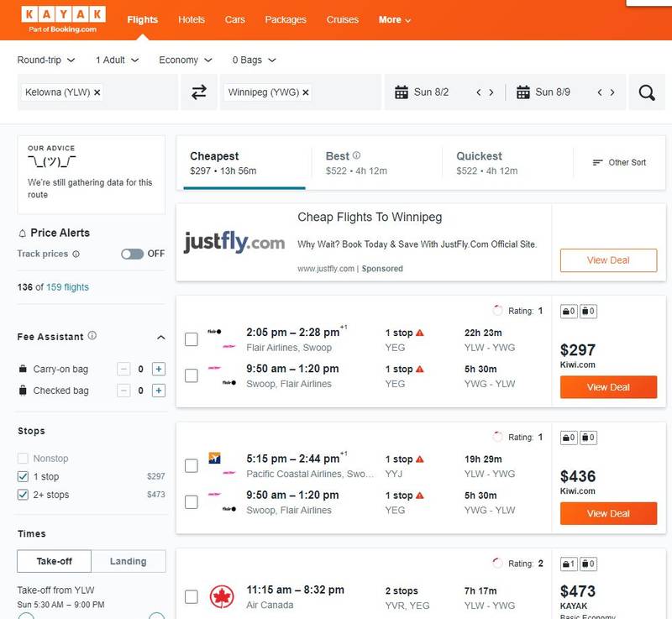
Task: Open the return date calendar Sun 8/9
Action: (x=543, y=92)
